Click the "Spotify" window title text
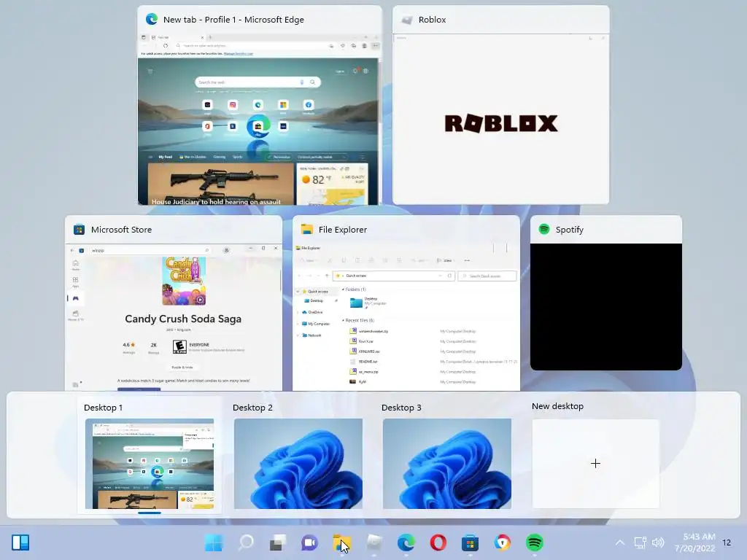 point(569,230)
